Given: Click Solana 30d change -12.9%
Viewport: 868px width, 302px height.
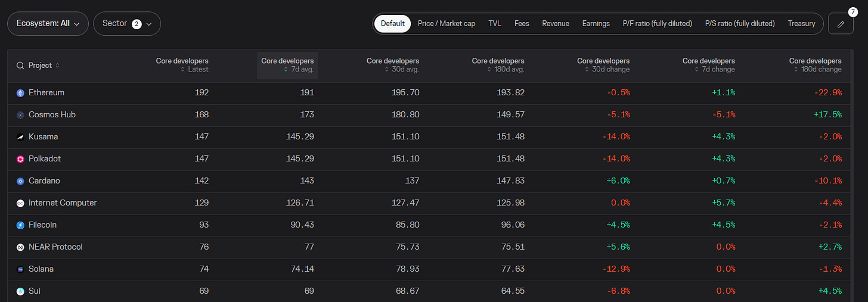Looking at the screenshot, I should [x=616, y=269].
